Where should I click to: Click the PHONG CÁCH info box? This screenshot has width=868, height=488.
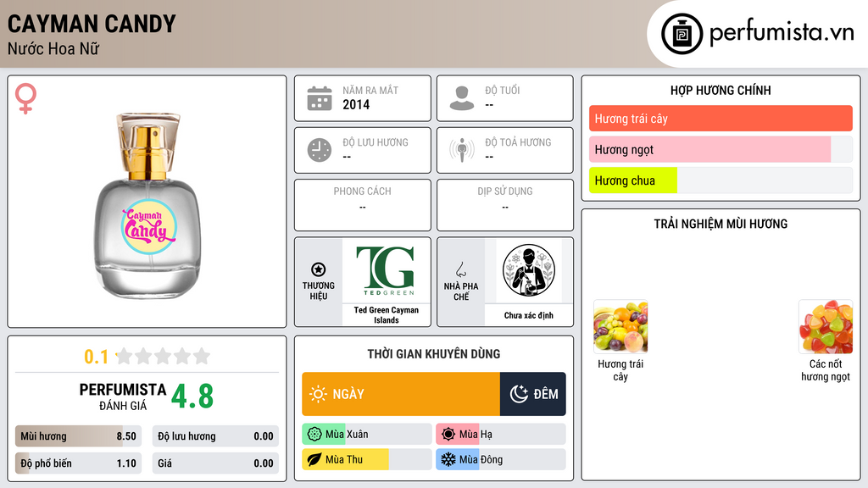[x=363, y=205]
